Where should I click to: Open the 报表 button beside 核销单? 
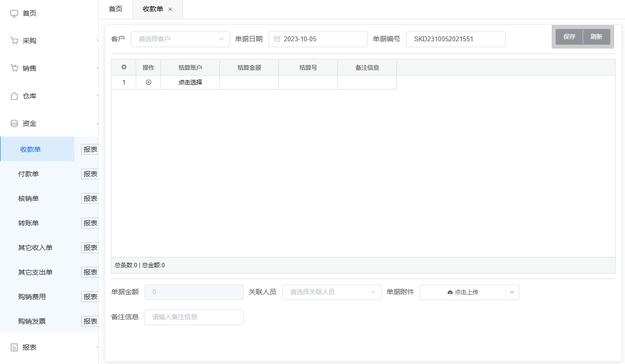click(90, 198)
